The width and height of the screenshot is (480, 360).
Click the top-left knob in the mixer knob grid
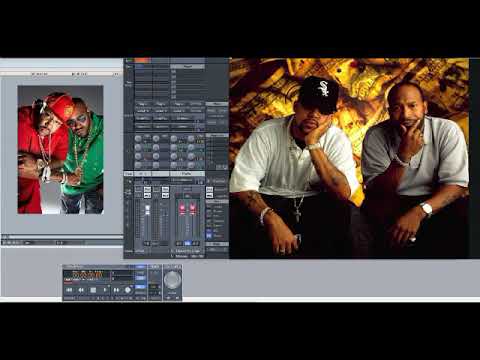[x=138, y=139]
